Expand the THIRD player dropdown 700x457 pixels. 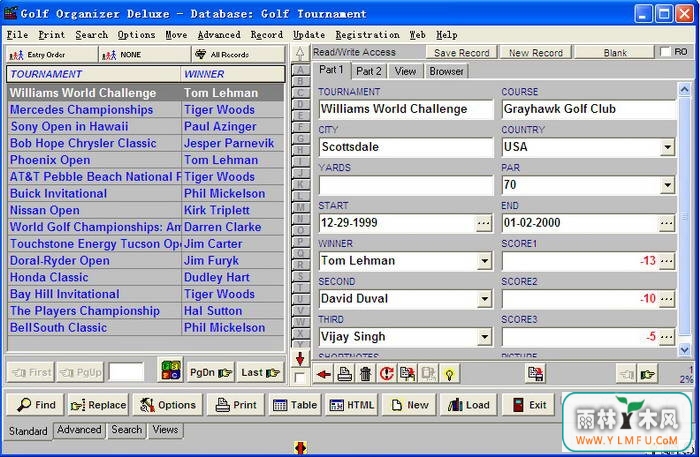tap(484, 337)
